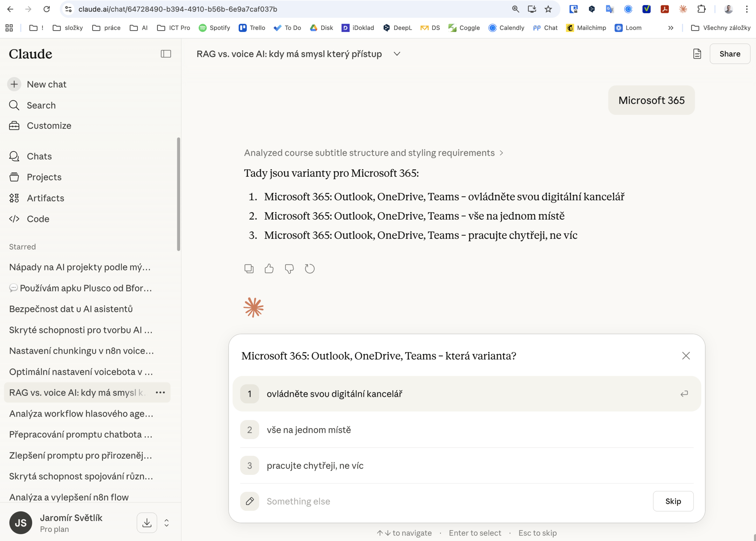756x541 pixels.
Task: Collapse the sidebar with panel icon
Action: tap(166, 54)
